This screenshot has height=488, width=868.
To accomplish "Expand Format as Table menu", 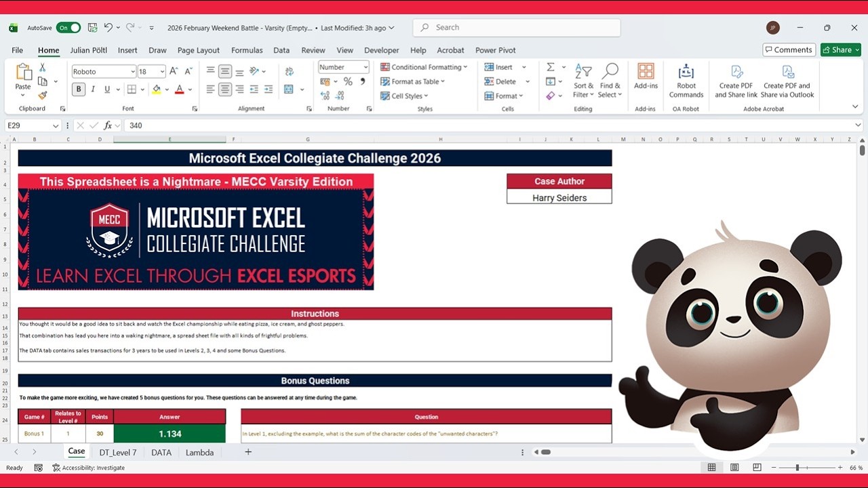I will pyautogui.click(x=412, y=81).
